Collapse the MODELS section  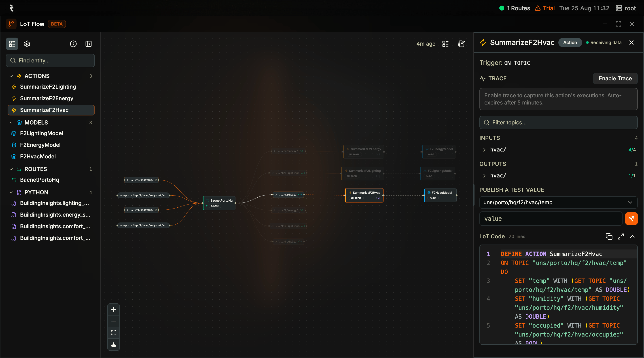11,123
